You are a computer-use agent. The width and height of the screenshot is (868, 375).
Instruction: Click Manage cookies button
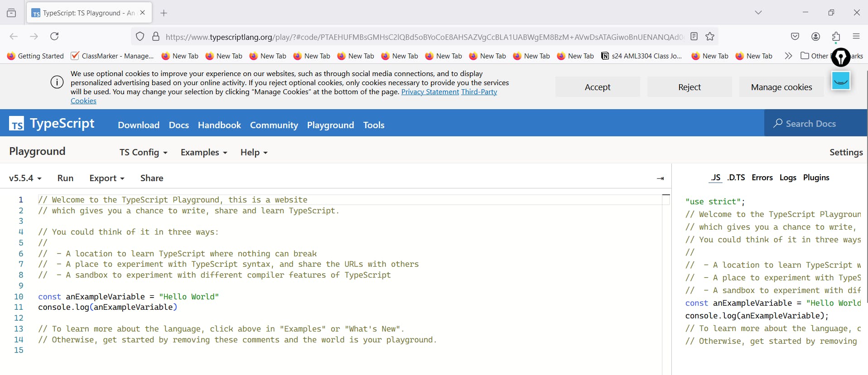(781, 87)
